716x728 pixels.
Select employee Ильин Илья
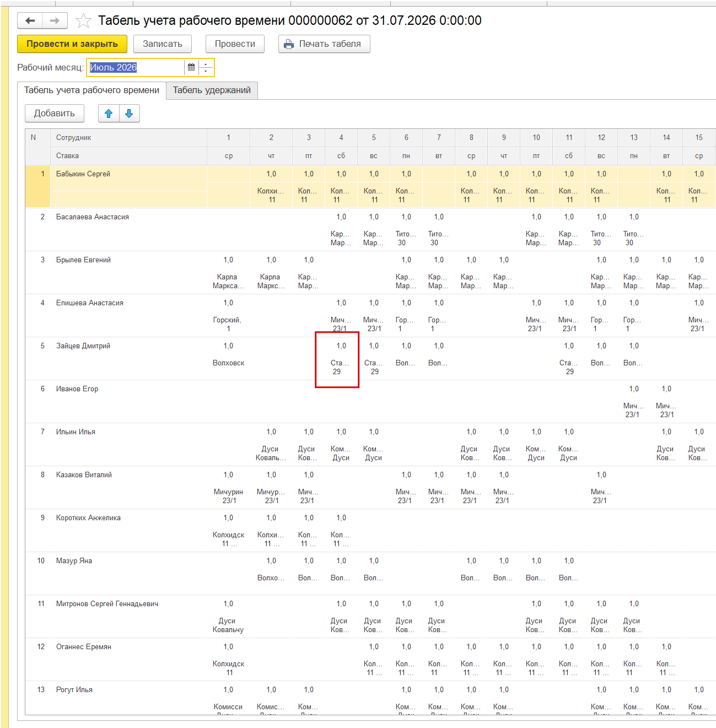76,432
